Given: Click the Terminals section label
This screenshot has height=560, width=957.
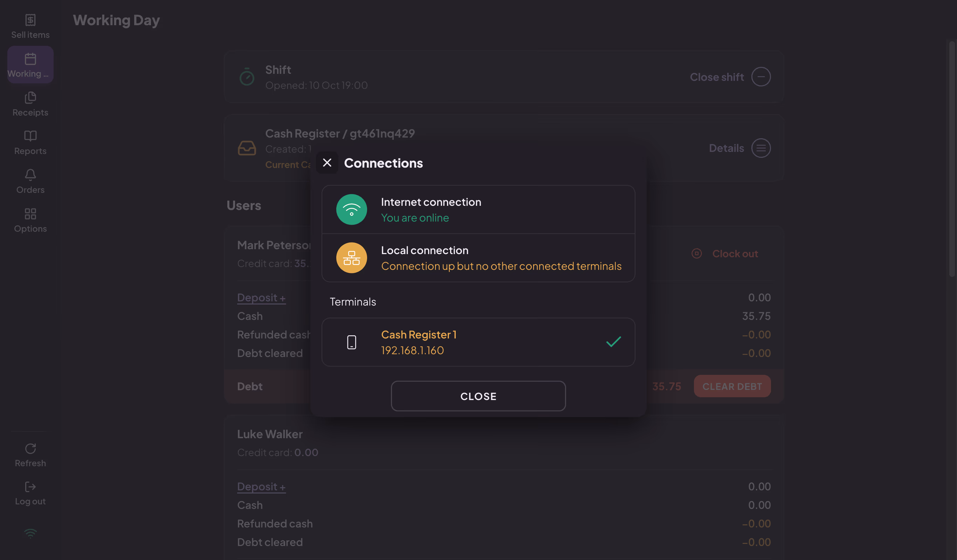Looking at the screenshot, I should (x=353, y=302).
